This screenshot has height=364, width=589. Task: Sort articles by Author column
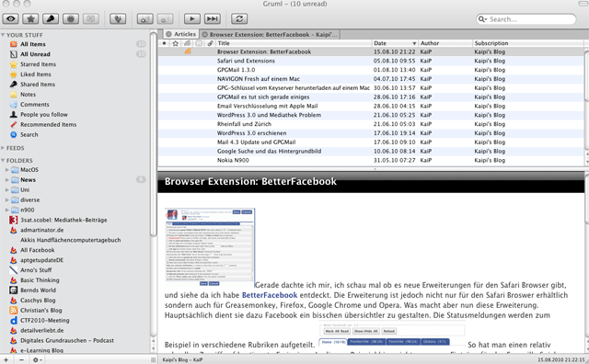point(445,43)
